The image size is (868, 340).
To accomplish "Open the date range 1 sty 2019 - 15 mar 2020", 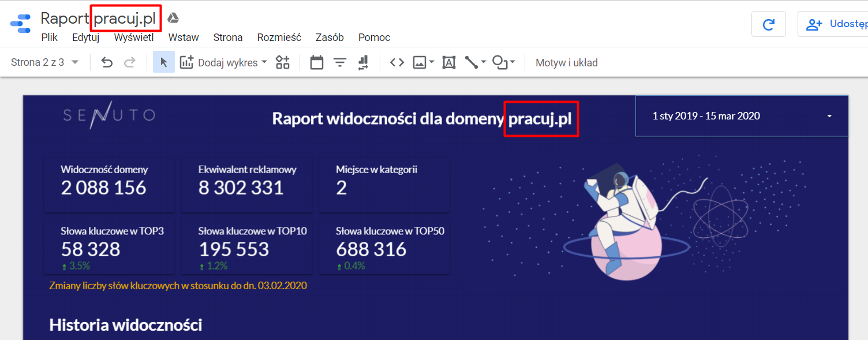I will [x=742, y=116].
